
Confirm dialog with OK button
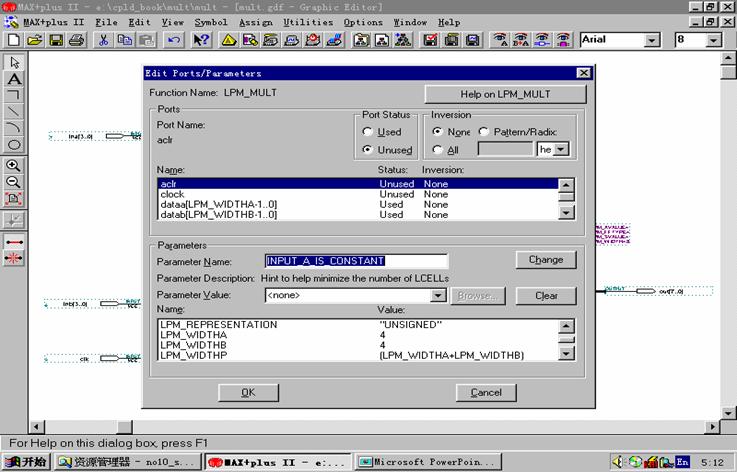point(248,393)
